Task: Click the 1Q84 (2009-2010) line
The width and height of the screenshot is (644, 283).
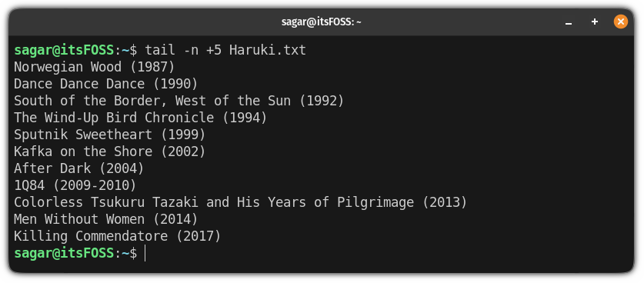Action: coord(75,185)
